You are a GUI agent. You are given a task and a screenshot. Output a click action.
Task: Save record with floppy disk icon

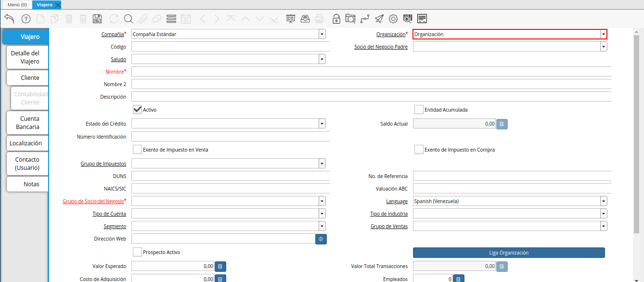(x=97, y=19)
